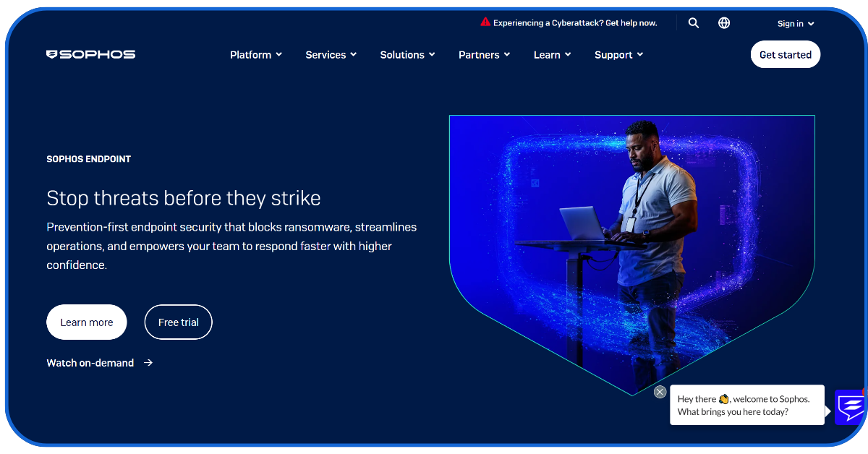Screen dimensions: 868x454
Task: Click the SOPHOS ENDPOINT label
Action: click(x=89, y=159)
